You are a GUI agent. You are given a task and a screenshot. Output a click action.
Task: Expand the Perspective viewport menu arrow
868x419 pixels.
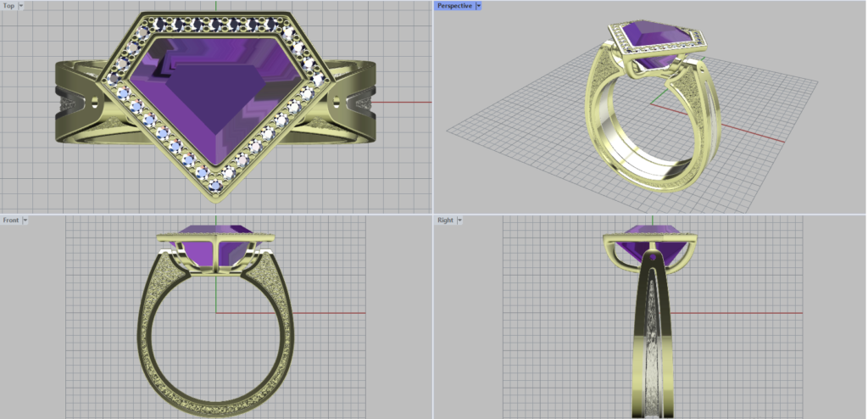pos(479,6)
